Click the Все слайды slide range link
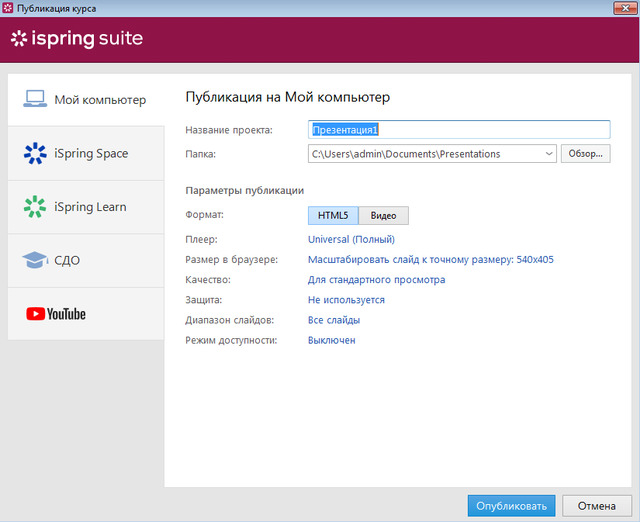Image resolution: width=640 pixels, height=522 pixels. click(x=334, y=320)
